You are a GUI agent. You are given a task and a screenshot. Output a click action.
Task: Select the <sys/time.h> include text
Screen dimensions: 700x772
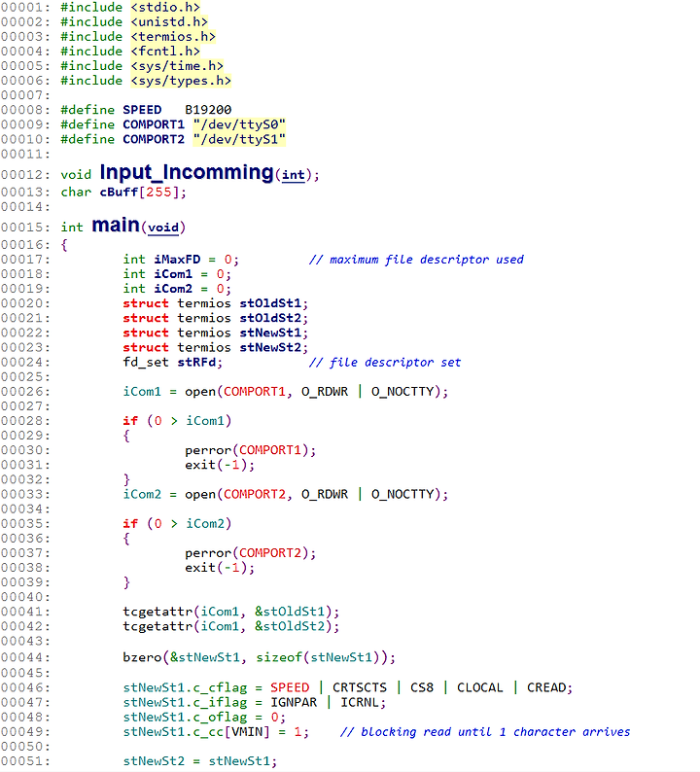tap(177, 66)
